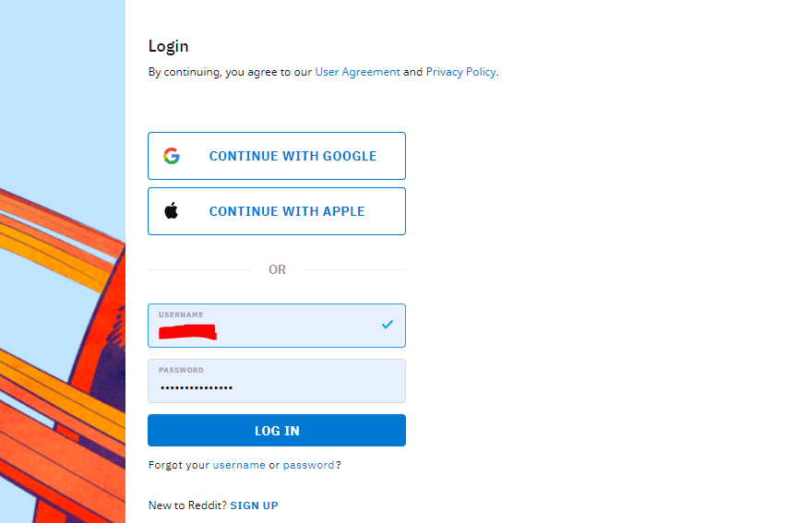Click the red redacted username text

pyautogui.click(x=187, y=332)
